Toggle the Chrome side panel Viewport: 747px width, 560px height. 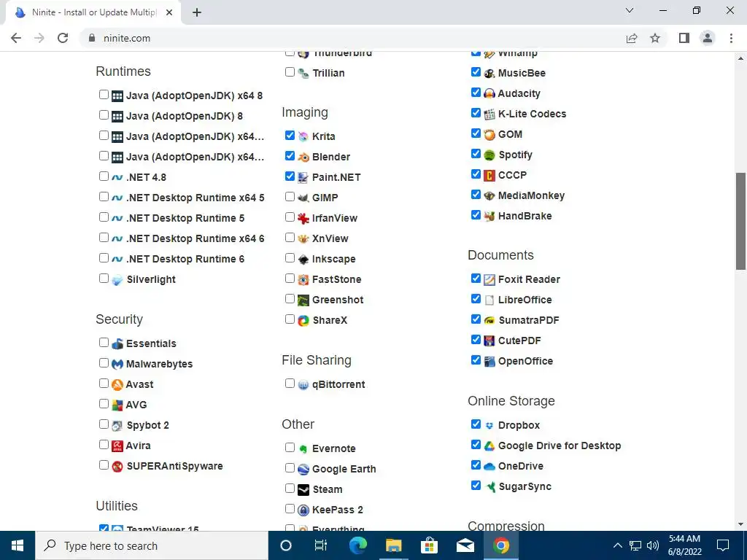tap(684, 38)
